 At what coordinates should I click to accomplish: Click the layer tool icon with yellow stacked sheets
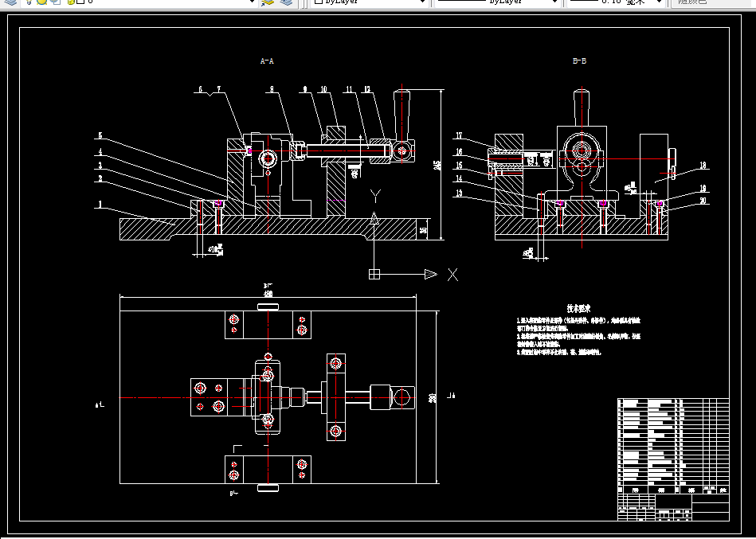268,2
